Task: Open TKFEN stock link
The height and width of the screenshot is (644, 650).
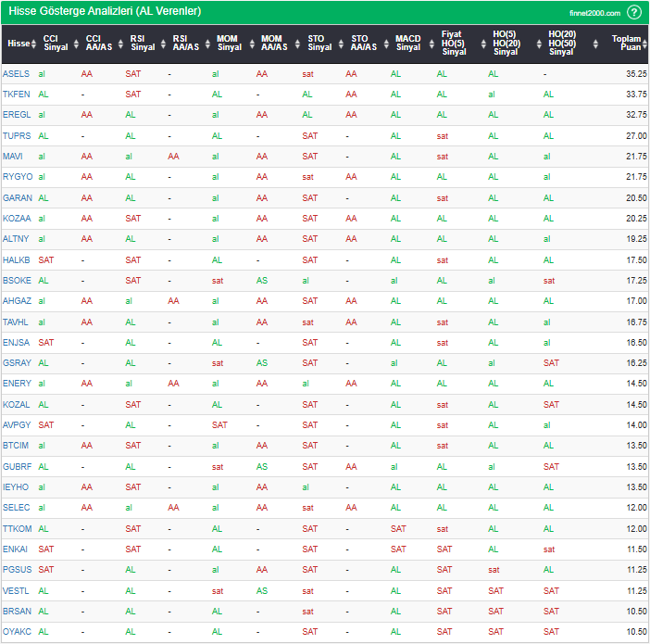Action: [17, 95]
